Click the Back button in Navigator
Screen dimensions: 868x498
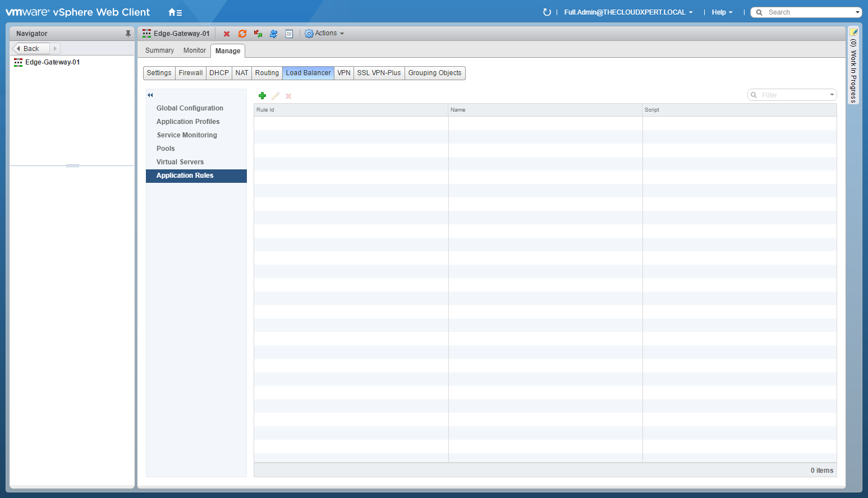31,49
